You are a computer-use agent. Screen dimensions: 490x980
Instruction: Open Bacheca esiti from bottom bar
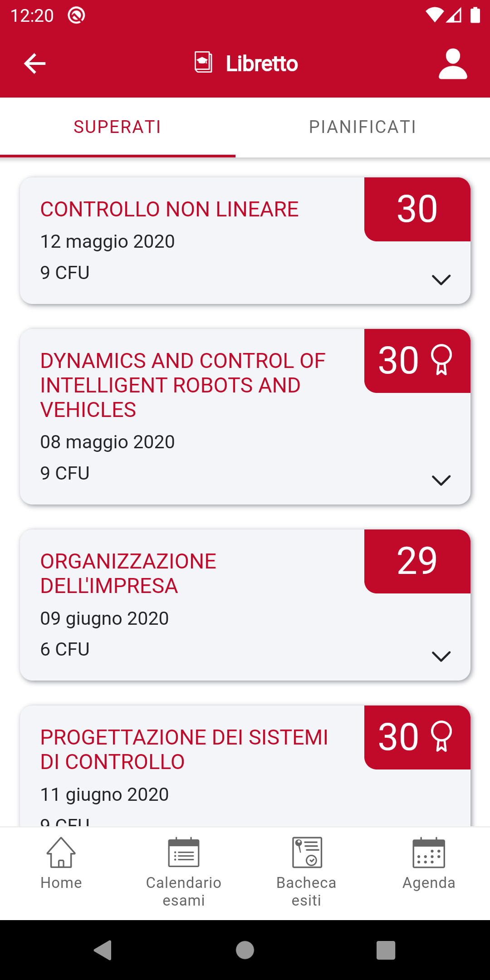pos(306,871)
